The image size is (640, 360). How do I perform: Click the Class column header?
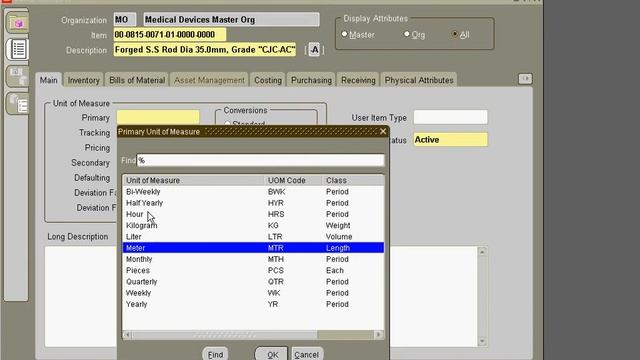point(353,180)
